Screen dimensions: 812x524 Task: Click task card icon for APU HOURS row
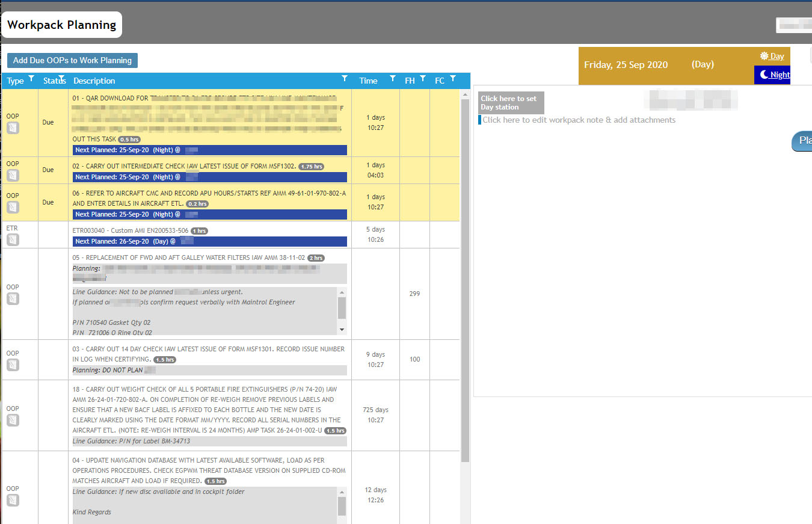(x=13, y=207)
